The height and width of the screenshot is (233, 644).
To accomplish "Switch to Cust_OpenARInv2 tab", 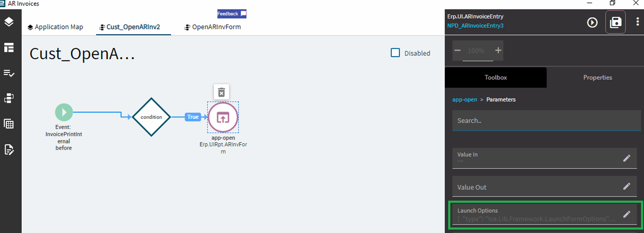I will [x=129, y=27].
